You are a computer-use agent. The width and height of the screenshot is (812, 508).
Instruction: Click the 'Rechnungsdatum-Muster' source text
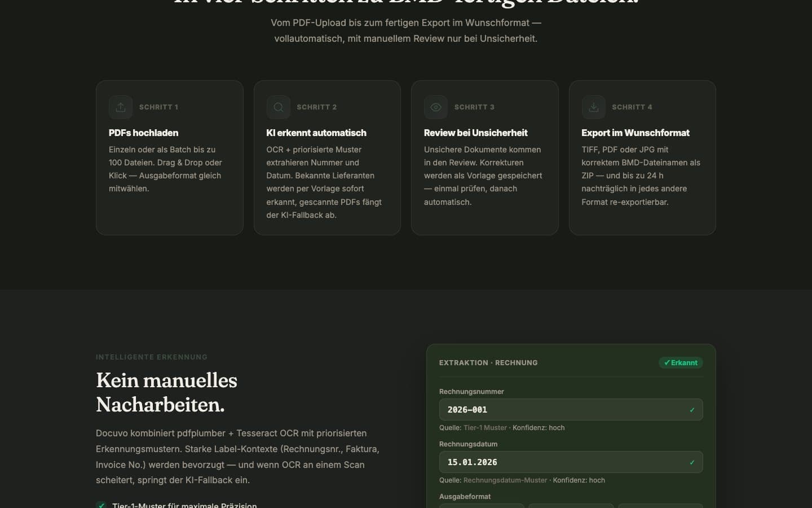coord(505,480)
